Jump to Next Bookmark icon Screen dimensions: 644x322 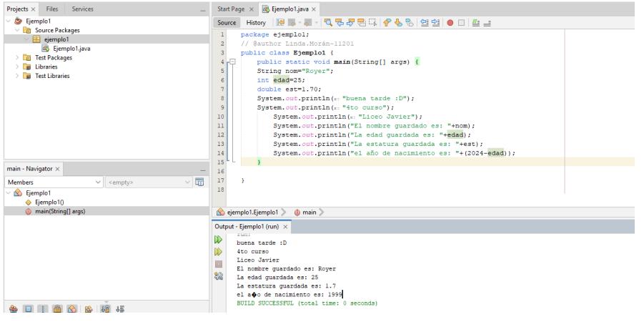tap(398, 23)
